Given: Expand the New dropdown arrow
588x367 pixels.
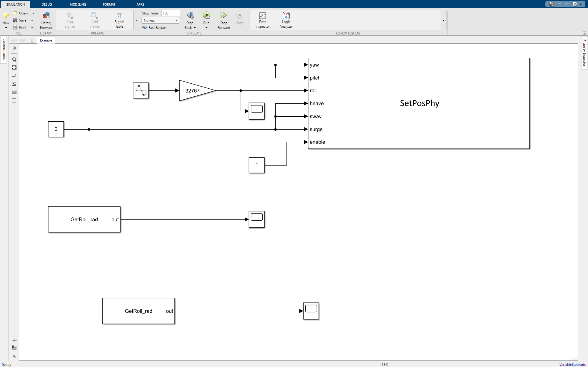Looking at the screenshot, I should pyautogui.click(x=6, y=28).
